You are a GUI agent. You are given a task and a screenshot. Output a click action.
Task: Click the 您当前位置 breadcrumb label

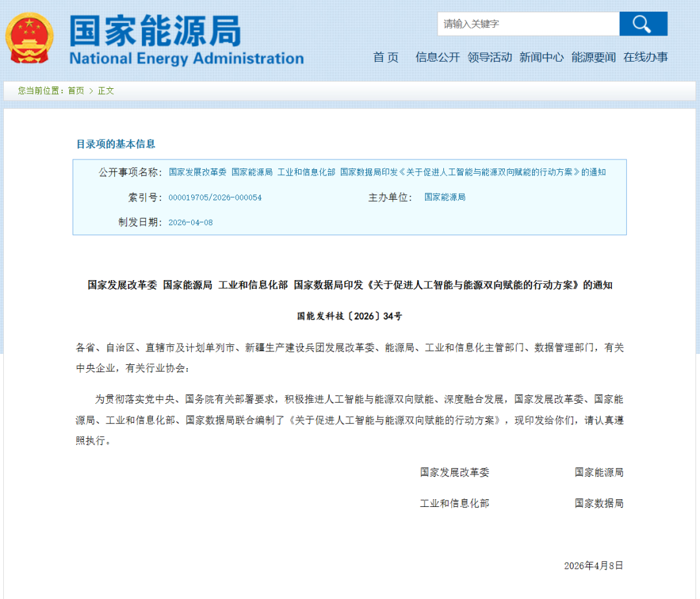(x=40, y=91)
